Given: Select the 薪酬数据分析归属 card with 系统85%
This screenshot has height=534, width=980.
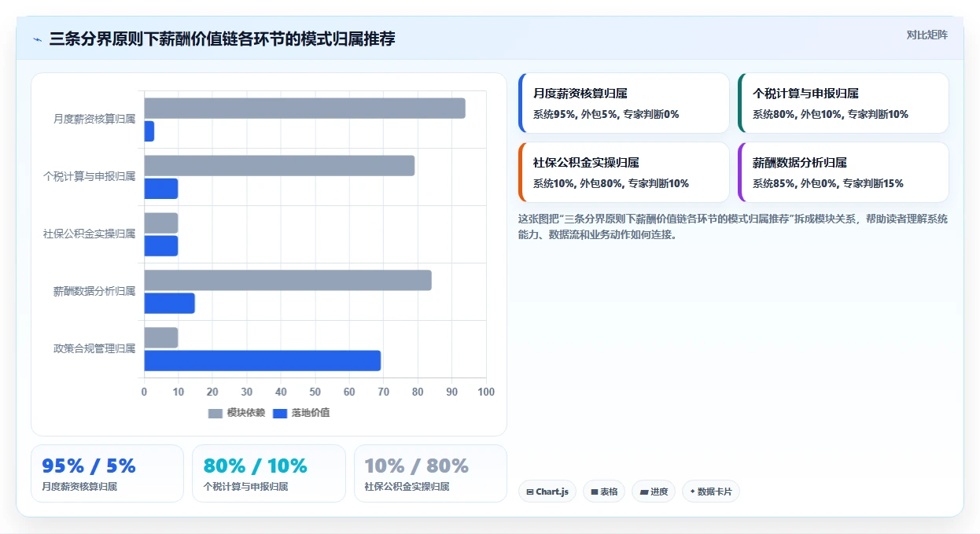Looking at the screenshot, I should point(843,172).
